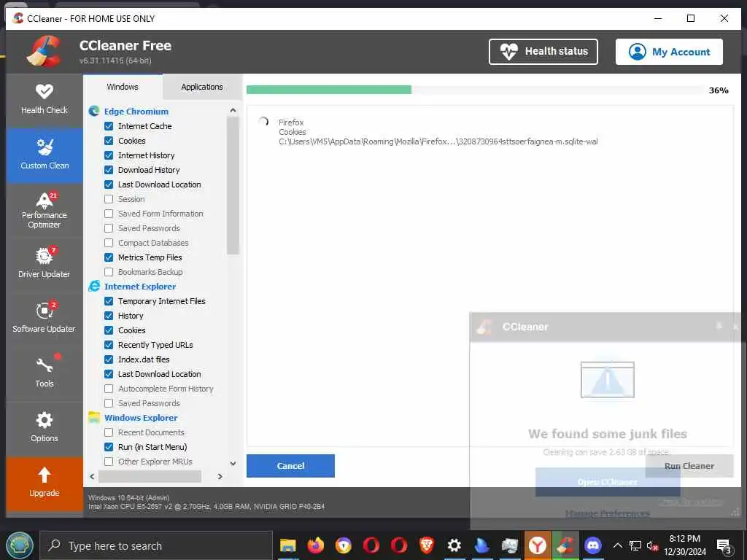Show hidden tray icons chevron
Viewport: 747px width, 560px height.
617,545
